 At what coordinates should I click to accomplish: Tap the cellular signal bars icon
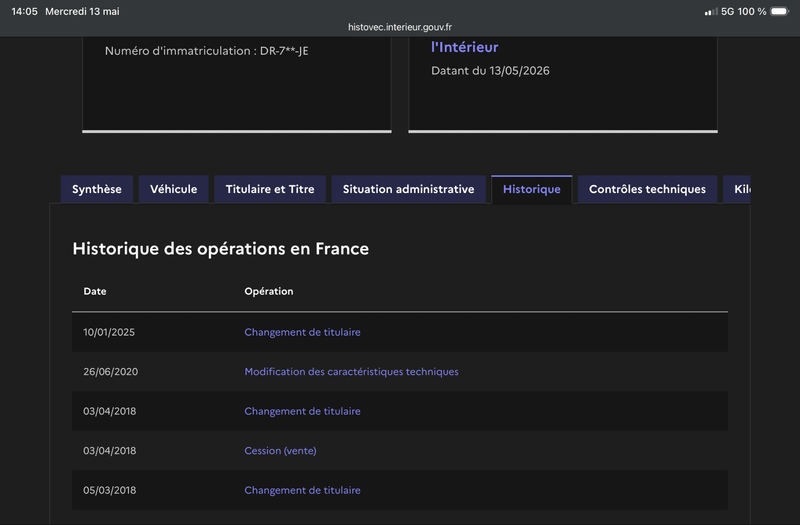711,12
